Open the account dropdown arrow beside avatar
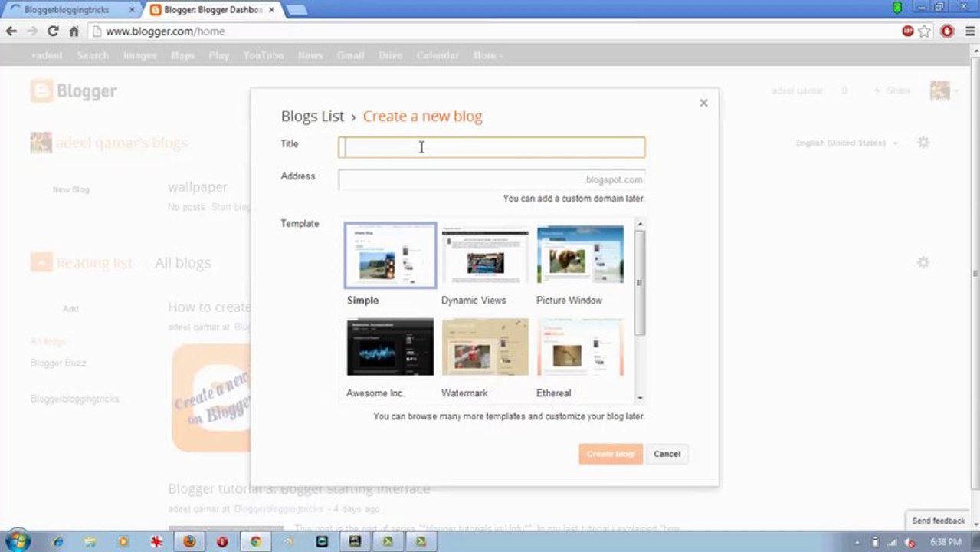Screen dimensions: 980x552 point(955,91)
